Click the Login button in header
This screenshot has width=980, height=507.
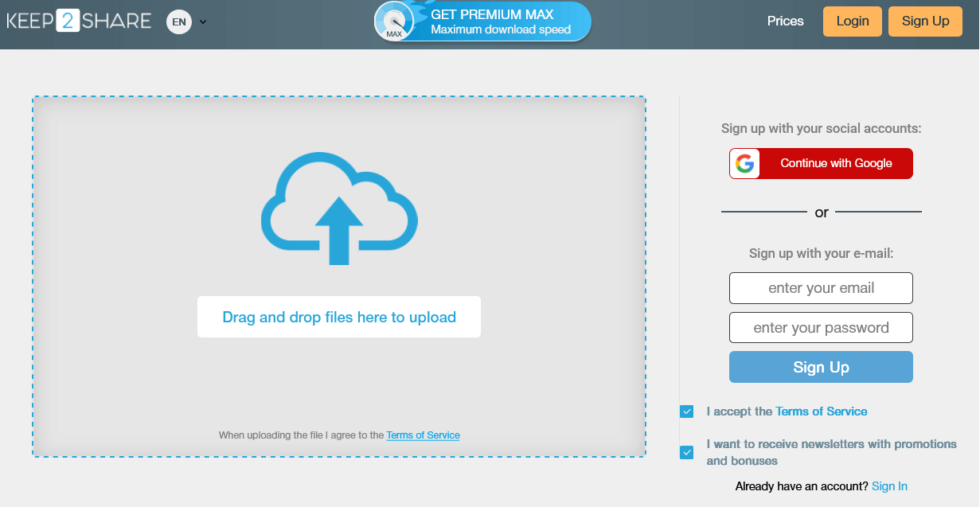coord(853,21)
